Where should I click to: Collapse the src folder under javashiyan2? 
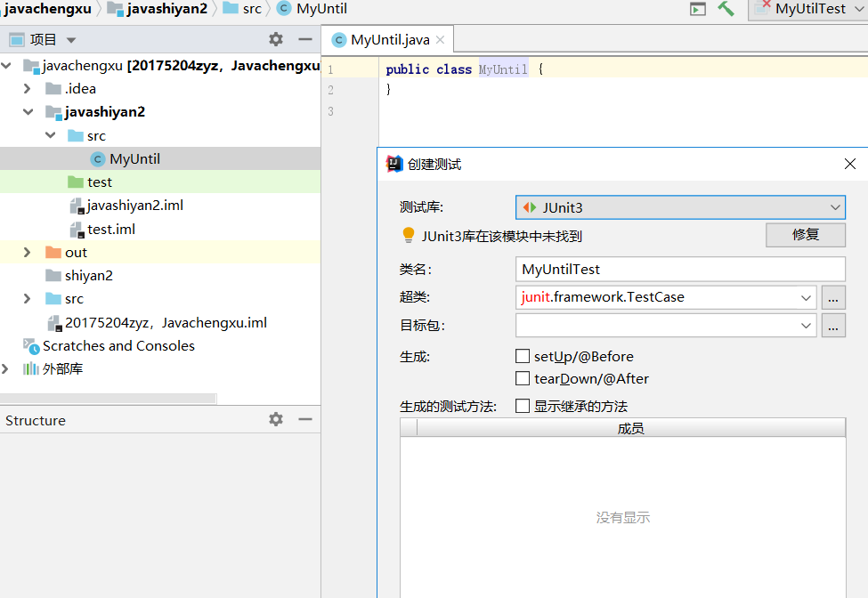(51, 135)
